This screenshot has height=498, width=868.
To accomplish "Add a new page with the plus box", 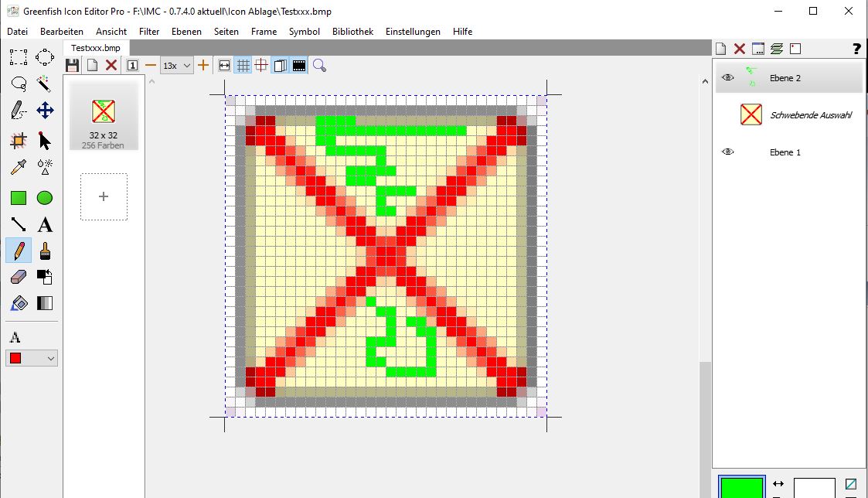I will point(104,196).
